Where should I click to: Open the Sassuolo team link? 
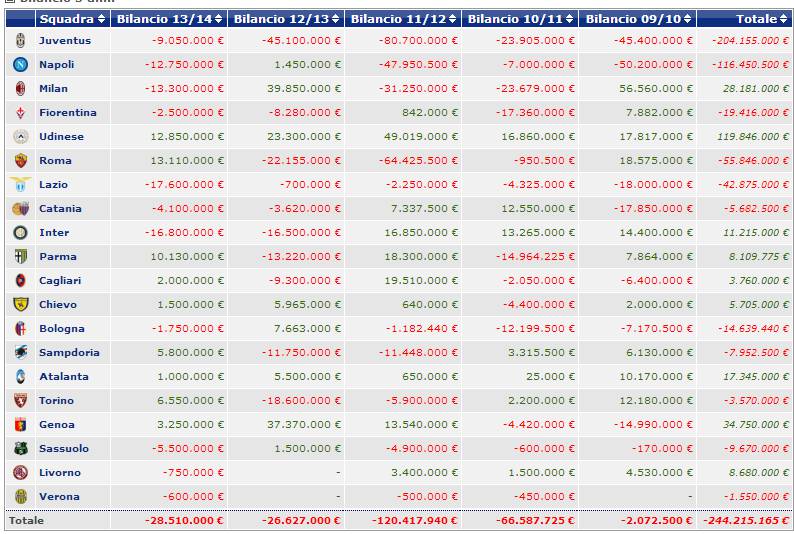tap(63, 448)
